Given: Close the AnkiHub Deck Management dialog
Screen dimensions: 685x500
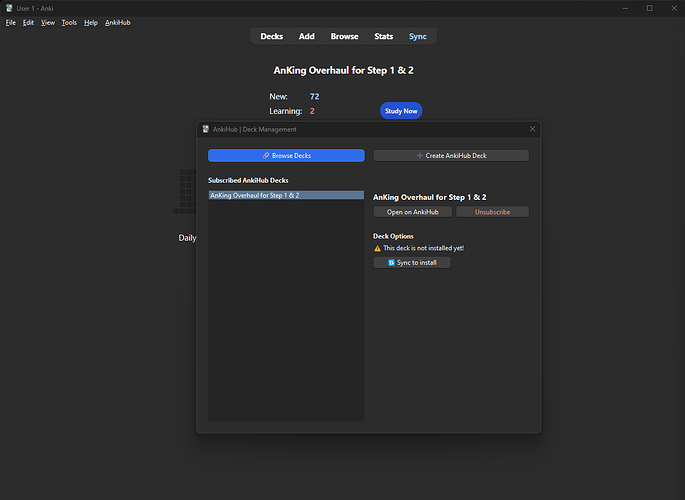Looking at the screenshot, I should coord(532,129).
